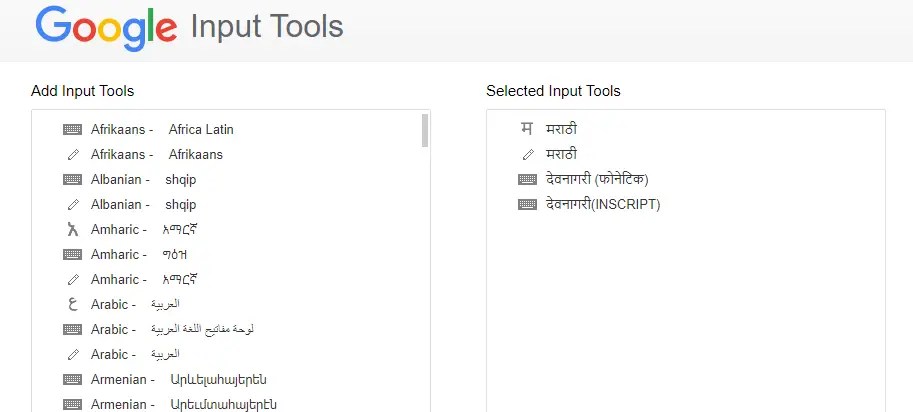Image resolution: width=913 pixels, height=412 pixels.
Task: Click the Marathi transliteration icon in Selected tools
Action: [x=527, y=129]
